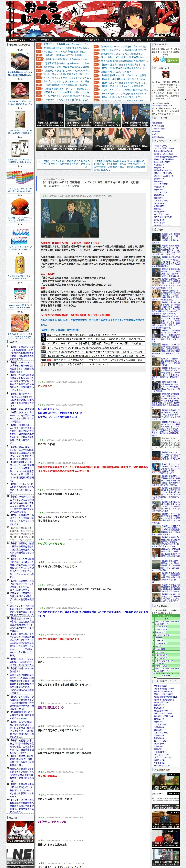Open the About nav item
Viewport: 186px width, 868px height.
tap(33, 40)
